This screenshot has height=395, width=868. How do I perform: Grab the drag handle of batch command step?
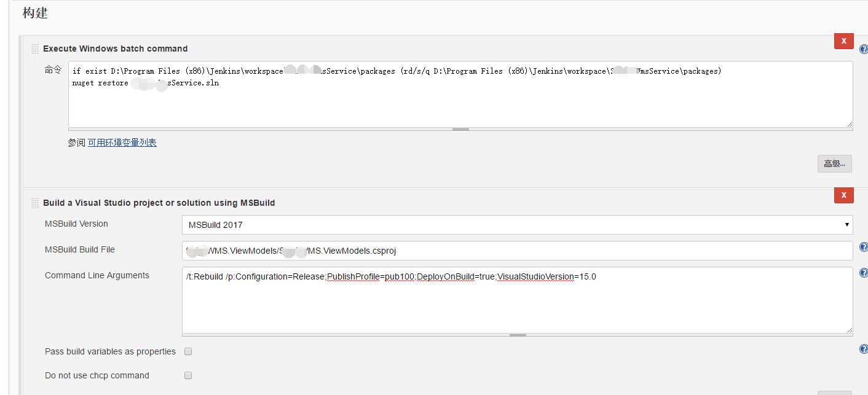[34, 49]
